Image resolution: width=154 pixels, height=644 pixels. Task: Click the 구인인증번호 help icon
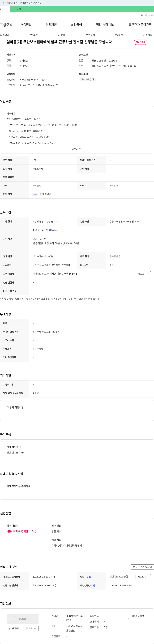[94, 586]
